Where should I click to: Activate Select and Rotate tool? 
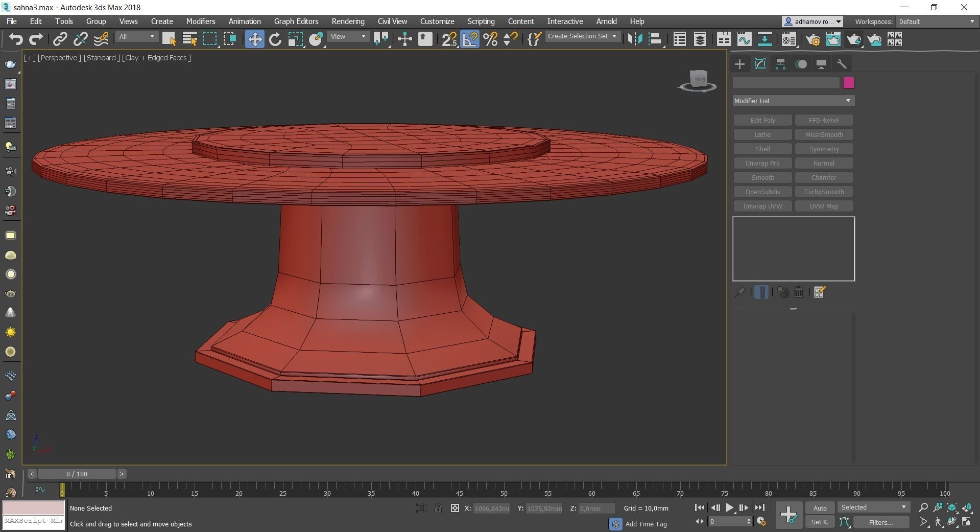[x=275, y=39]
